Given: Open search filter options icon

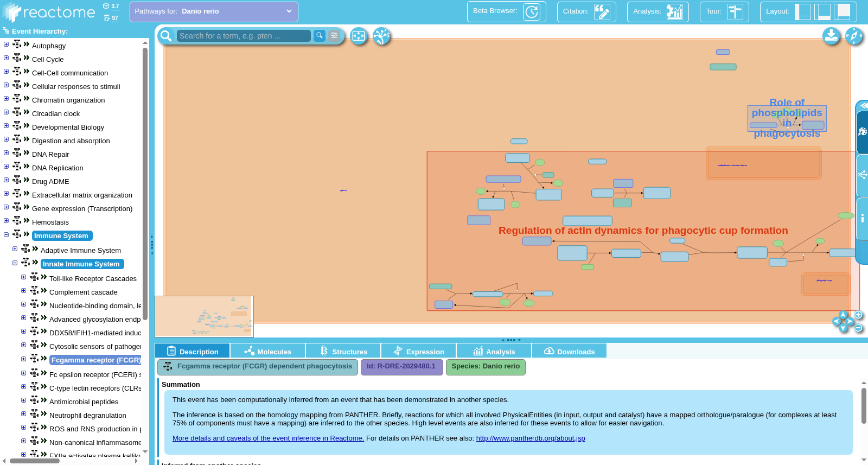Looking at the screenshot, I should [334, 36].
